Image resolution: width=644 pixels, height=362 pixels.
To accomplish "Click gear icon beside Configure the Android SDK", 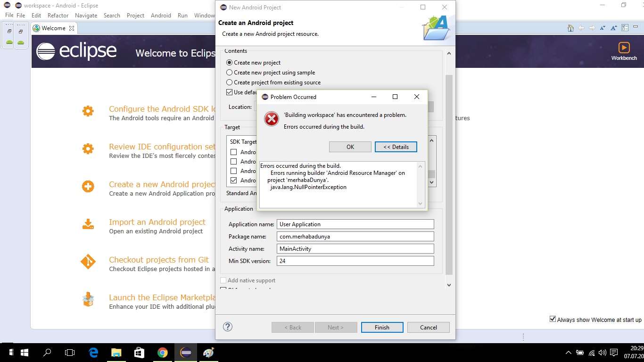I will 88,111.
